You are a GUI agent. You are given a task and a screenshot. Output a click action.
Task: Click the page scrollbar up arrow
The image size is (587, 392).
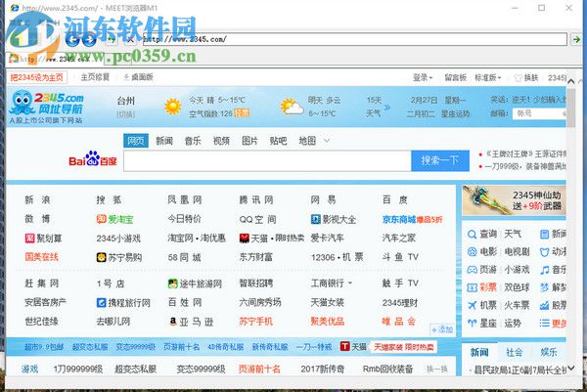pos(571,81)
